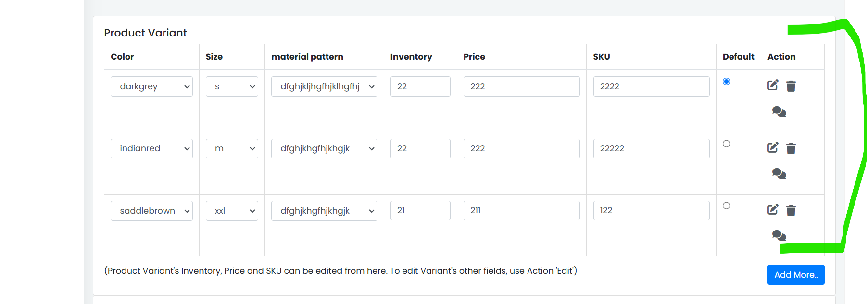The height and width of the screenshot is (304, 868).
Task: Delete the saddlebrown variant using trash icon
Action: [x=791, y=210]
